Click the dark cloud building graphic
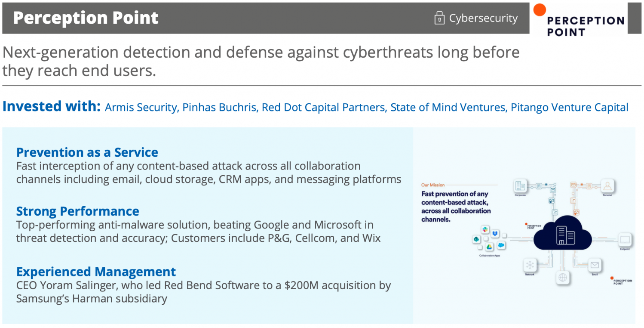 pos(563,233)
